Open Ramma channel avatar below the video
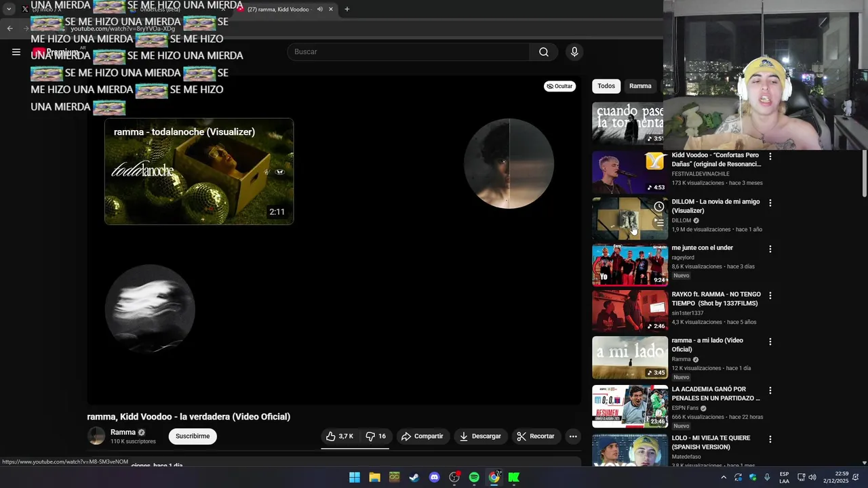 click(x=96, y=436)
